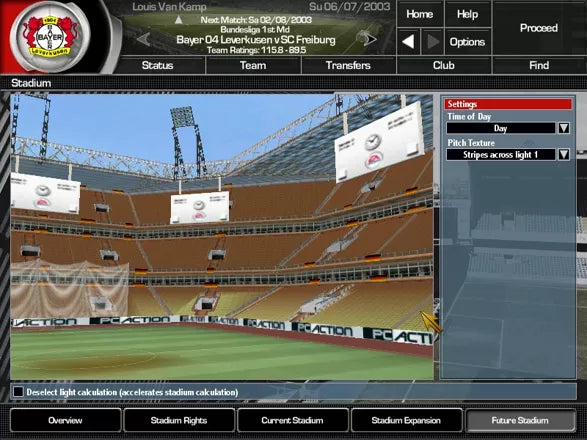Click the Bayer 04 Leverkusen v SC Freiburg text
This screenshot has height=440, width=587.
[256, 40]
